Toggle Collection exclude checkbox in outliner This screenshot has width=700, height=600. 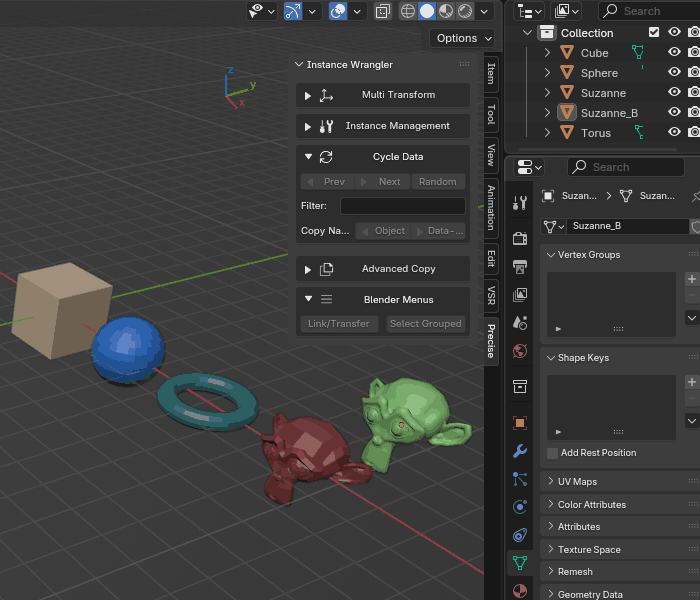click(x=654, y=32)
